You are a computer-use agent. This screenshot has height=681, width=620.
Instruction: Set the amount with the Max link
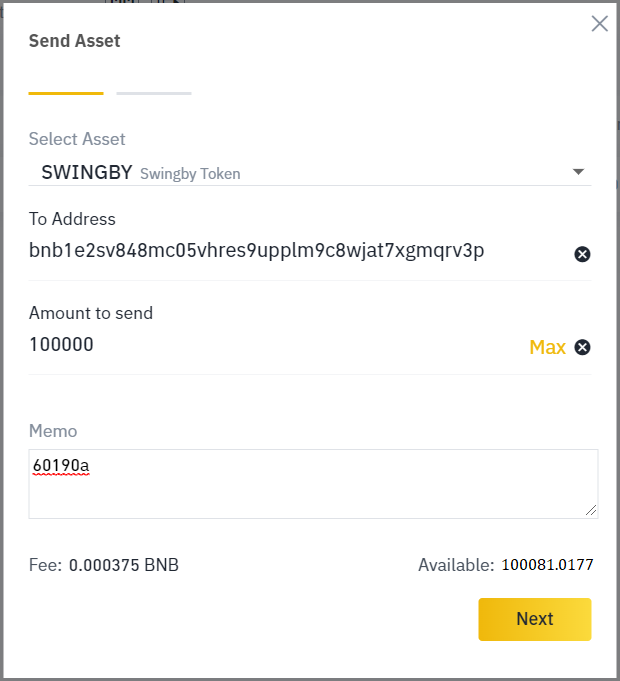(547, 347)
